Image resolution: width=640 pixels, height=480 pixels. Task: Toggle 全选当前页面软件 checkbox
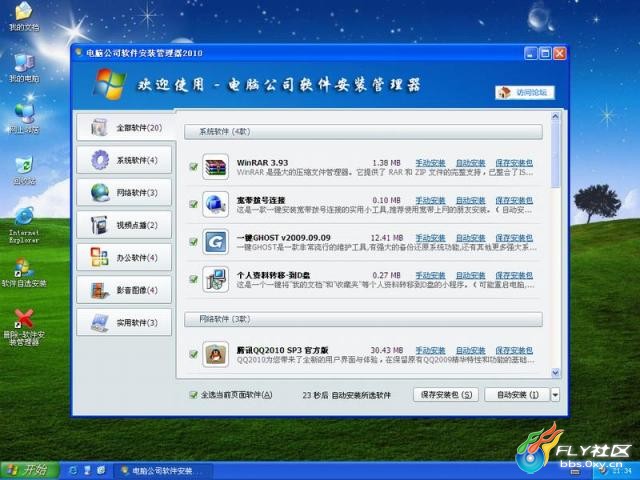[193, 395]
